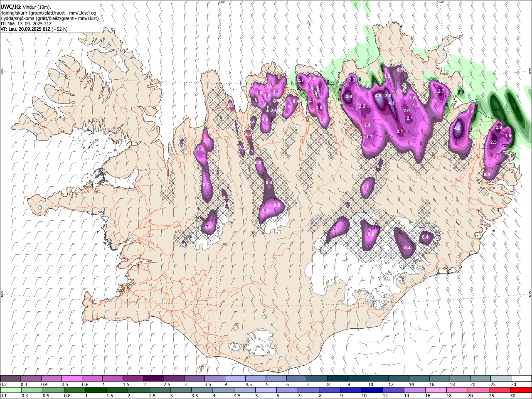Click the 'IT: Mið. 17. 09. 2025 21Z' line

click(26, 24)
